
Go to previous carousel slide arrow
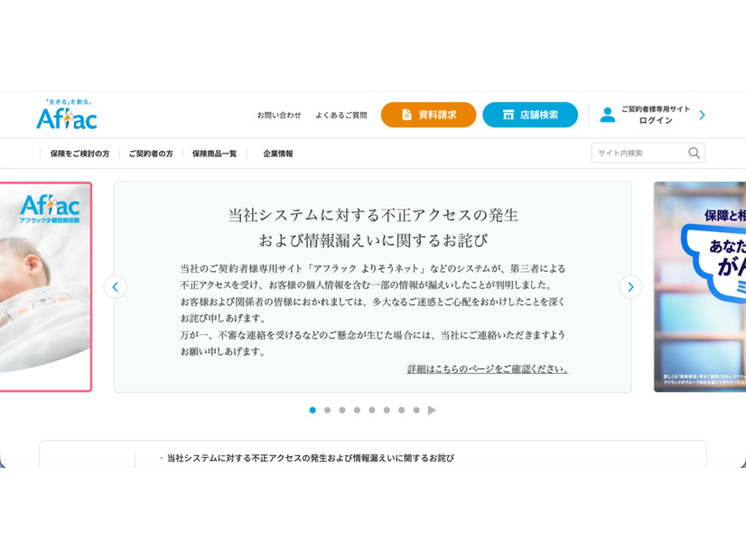click(115, 287)
